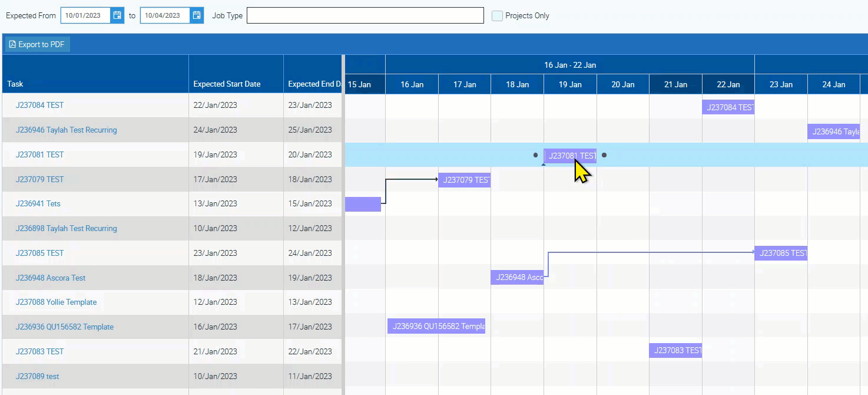The image size is (868, 395).
Task: Click the 16 Jan - 22 Jan week header
Action: point(569,65)
